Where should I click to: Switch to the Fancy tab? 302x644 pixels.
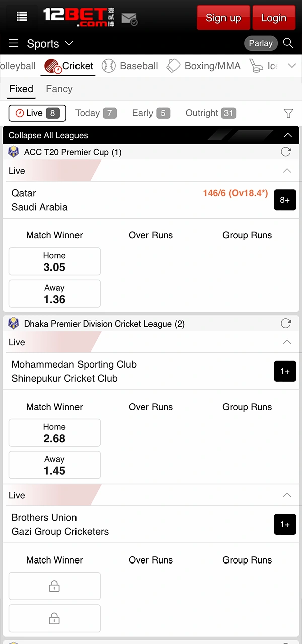pyautogui.click(x=59, y=89)
